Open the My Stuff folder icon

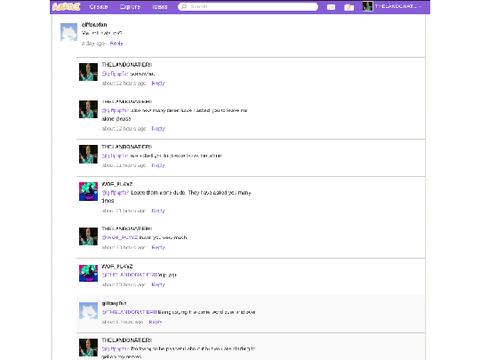(349, 7)
